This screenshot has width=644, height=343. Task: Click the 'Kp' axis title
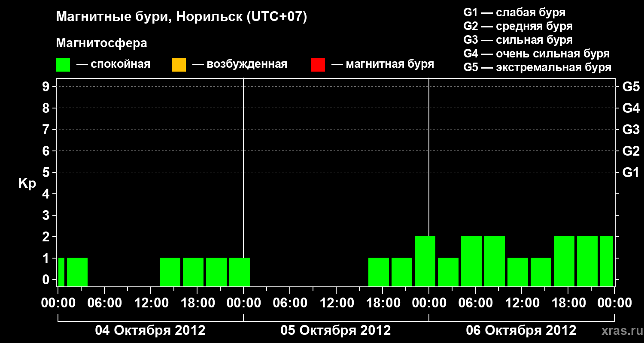(27, 184)
